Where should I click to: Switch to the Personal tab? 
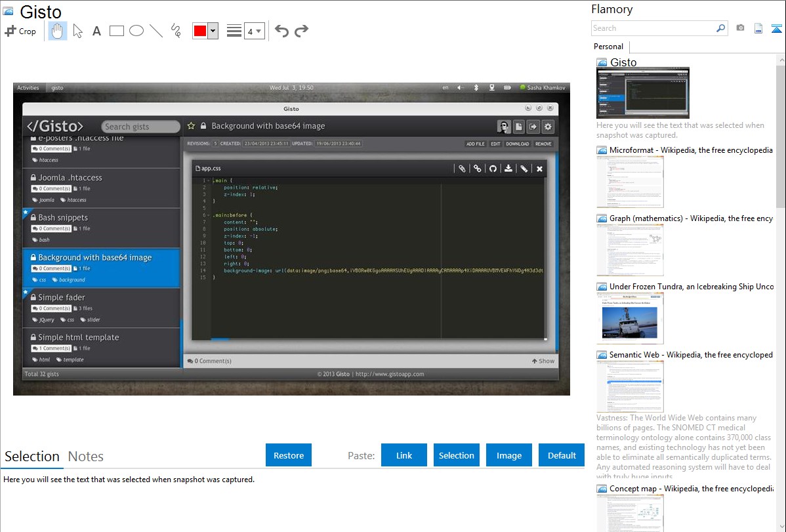tap(608, 47)
